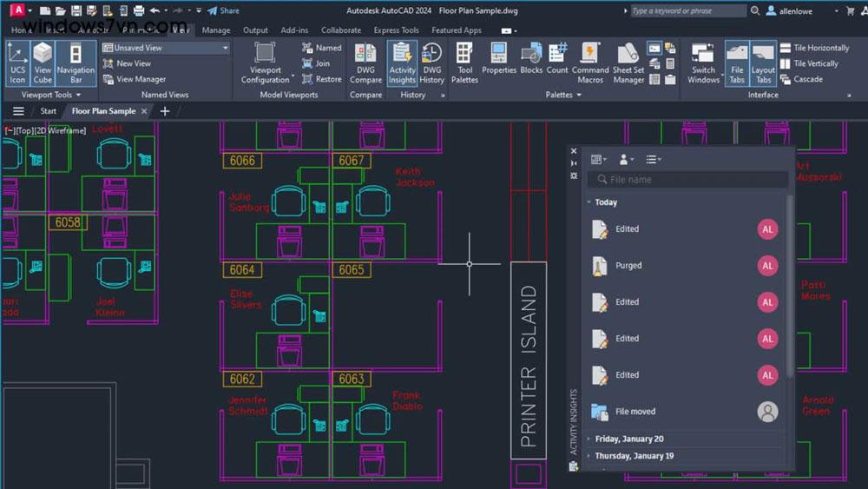Click Restore in Model Viewports
Image resolution: width=868 pixels, height=489 pixels.
point(322,79)
